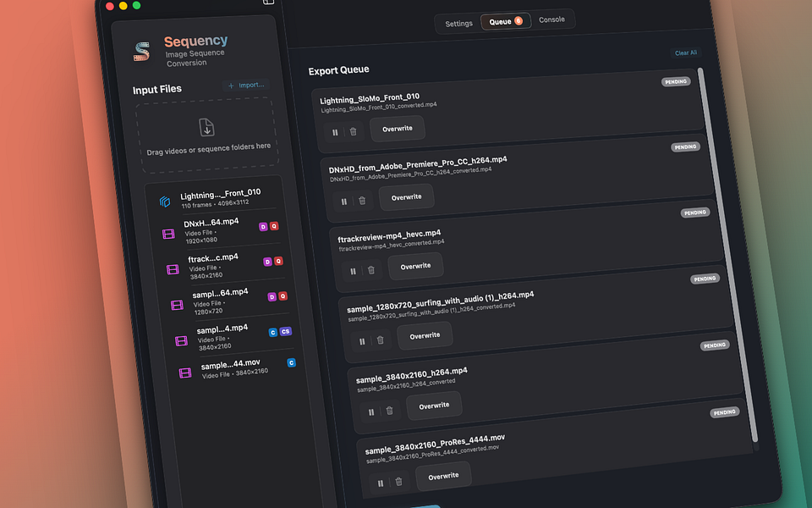Click PENDING badge on ftrackreview-mp4_hevc.mp4
Image resolution: width=812 pixels, height=508 pixels.
pos(695,213)
